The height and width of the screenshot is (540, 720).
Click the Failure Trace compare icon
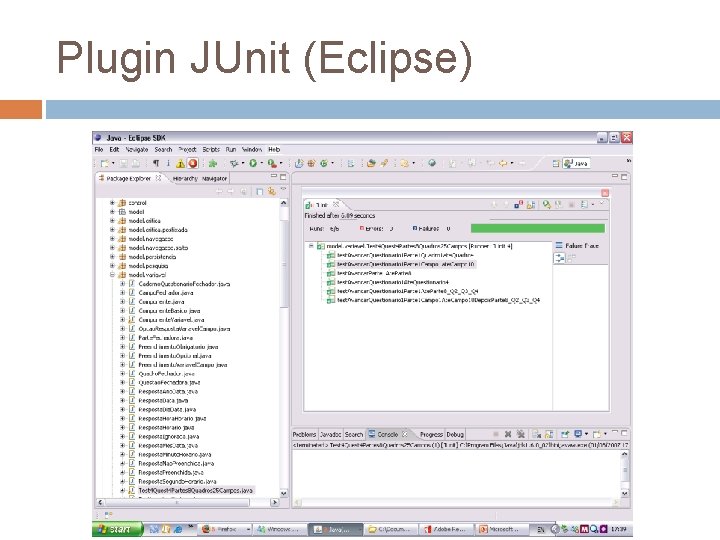click(559, 259)
